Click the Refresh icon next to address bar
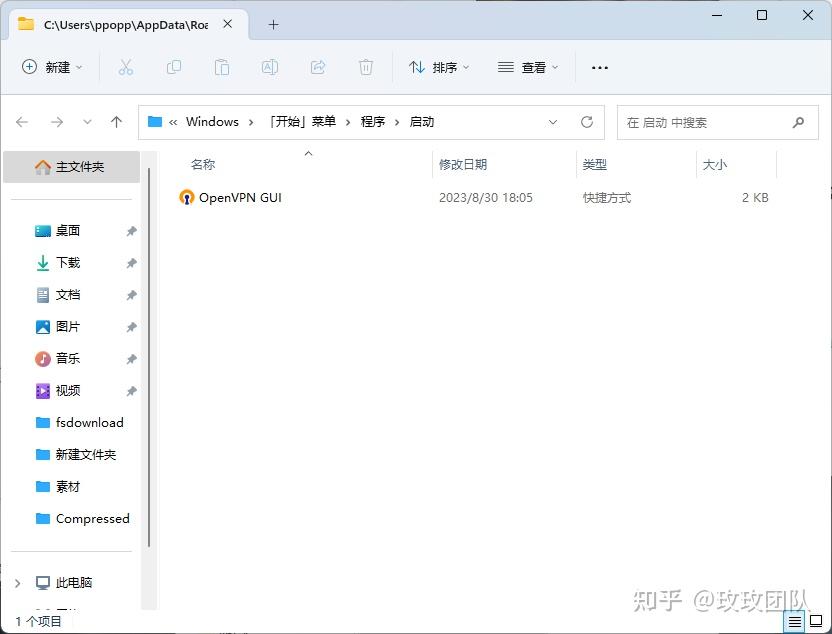The width and height of the screenshot is (832, 634). click(587, 121)
